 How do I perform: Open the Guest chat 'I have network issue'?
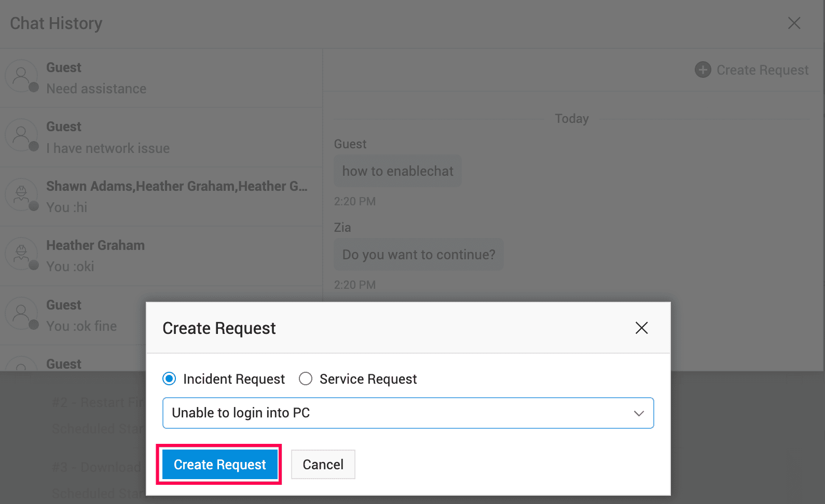click(161, 137)
